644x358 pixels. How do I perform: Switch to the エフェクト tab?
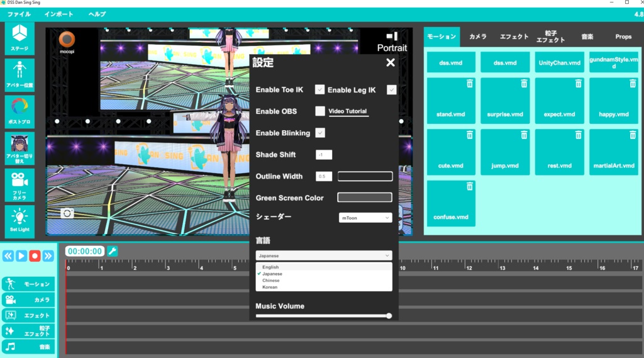coord(514,36)
